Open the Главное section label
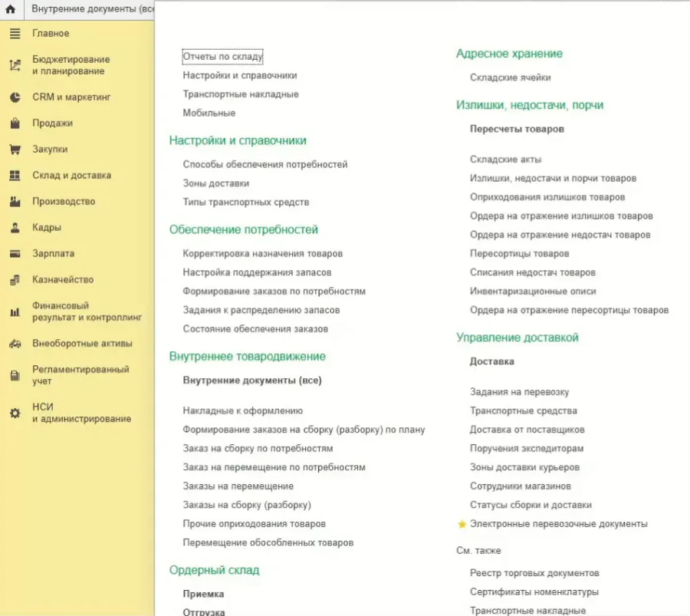The height and width of the screenshot is (616, 690). click(51, 34)
